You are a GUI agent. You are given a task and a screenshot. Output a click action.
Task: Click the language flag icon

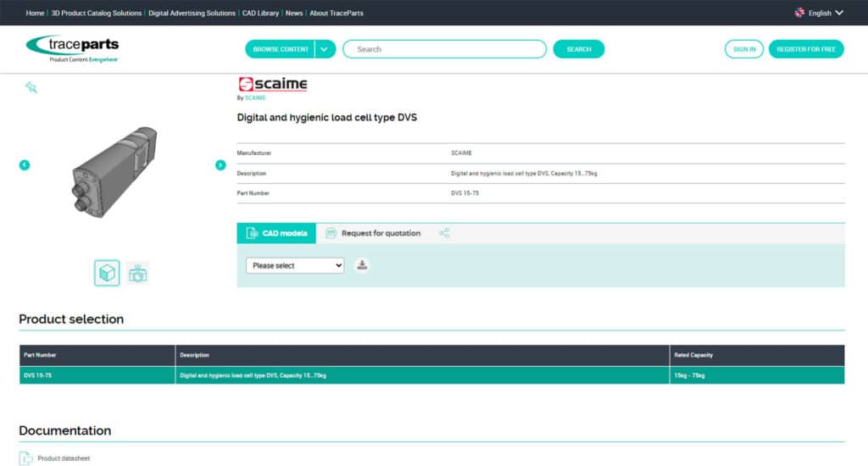point(799,13)
